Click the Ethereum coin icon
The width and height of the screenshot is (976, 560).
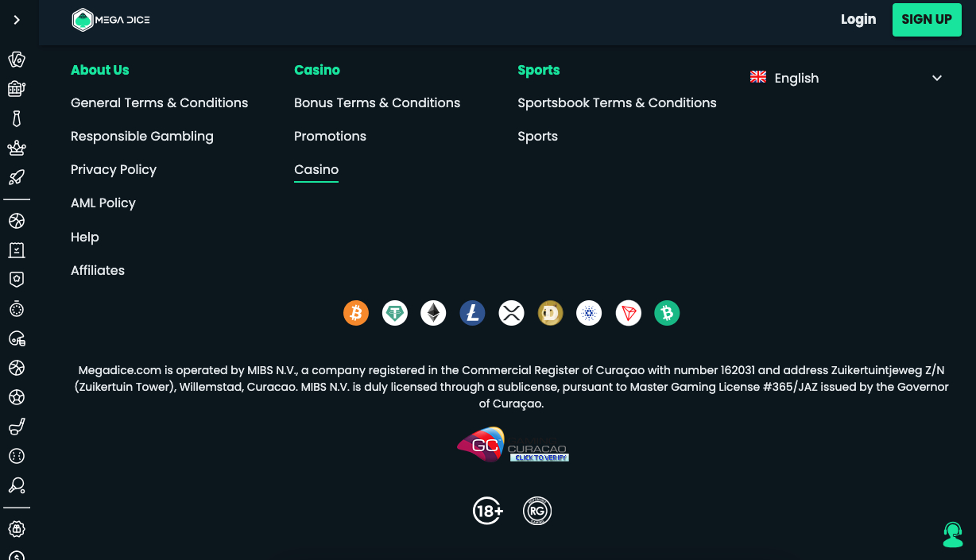434,313
